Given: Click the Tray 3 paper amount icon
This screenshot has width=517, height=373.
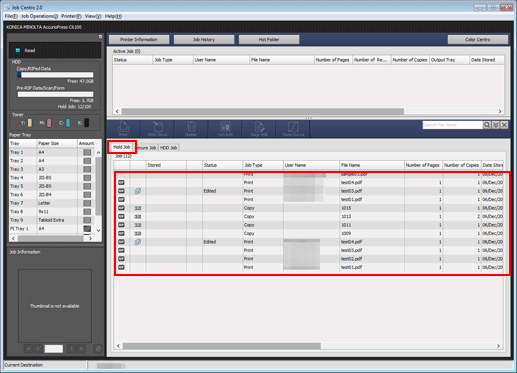Looking at the screenshot, I should click(x=87, y=169).
